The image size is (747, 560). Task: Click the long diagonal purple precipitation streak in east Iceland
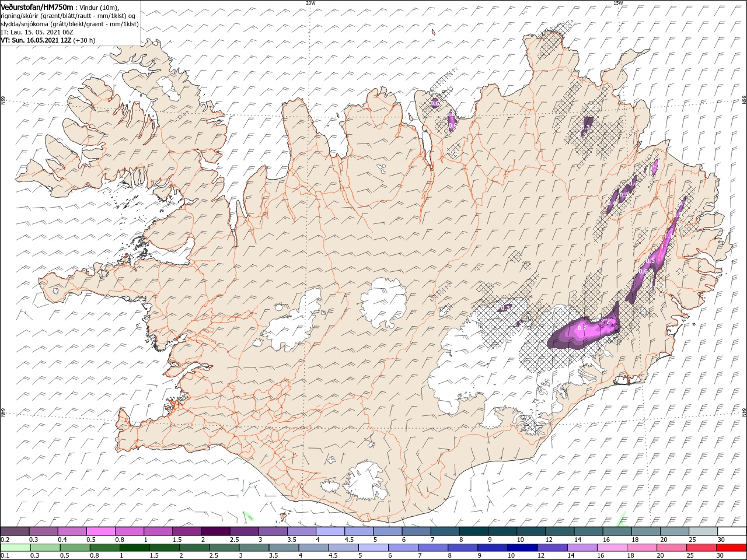tap(657, 251)
